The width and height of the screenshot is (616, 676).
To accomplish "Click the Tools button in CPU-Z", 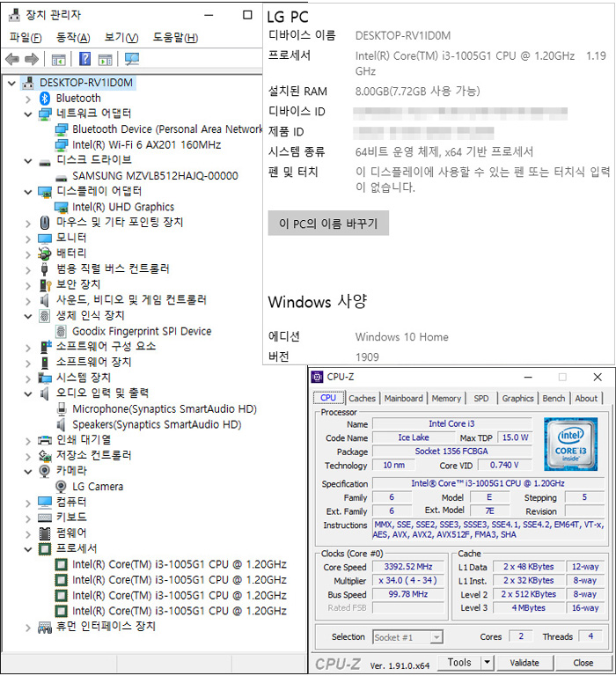I will [x=459, y=662].
